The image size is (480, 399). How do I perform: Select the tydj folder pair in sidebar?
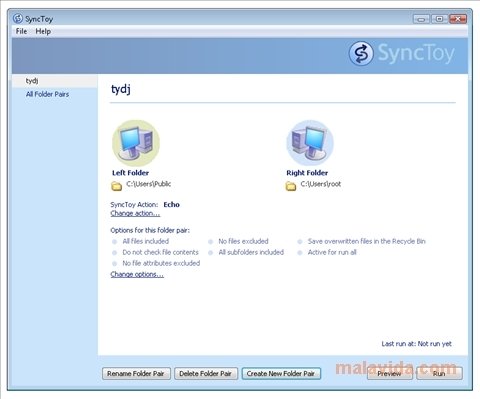tap(55, 81)
